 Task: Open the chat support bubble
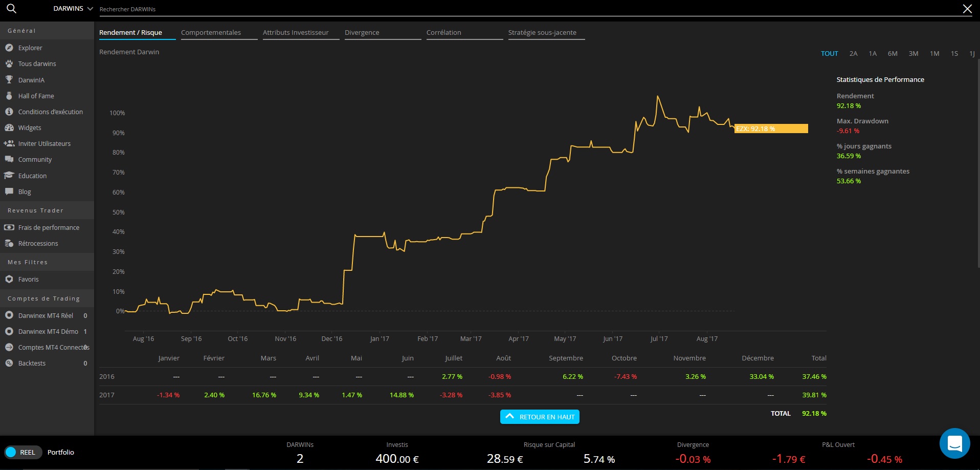[954, 443]
